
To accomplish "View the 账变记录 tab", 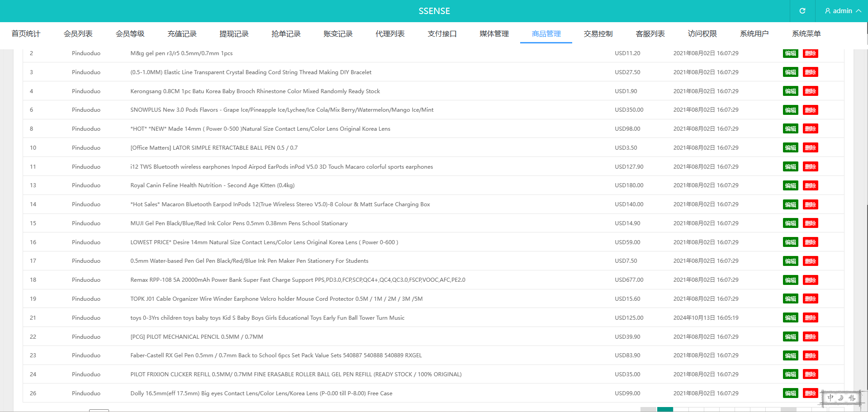I will click(x=338, y=33).
